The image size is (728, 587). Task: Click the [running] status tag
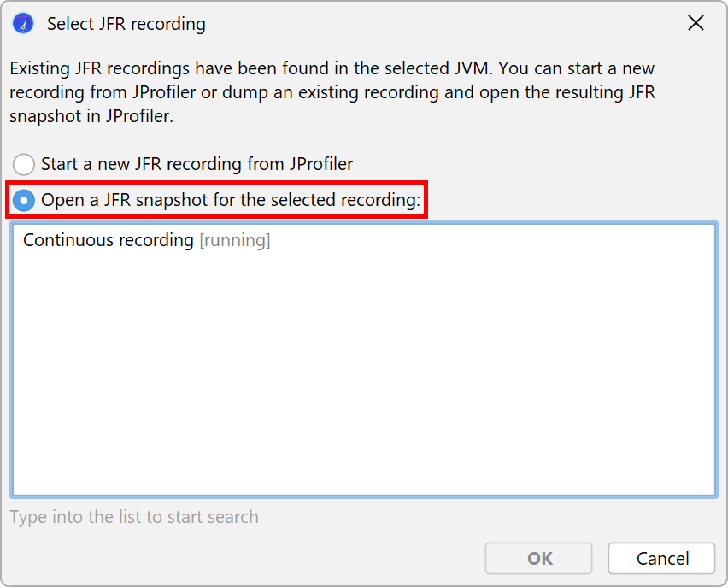(234, 240)
